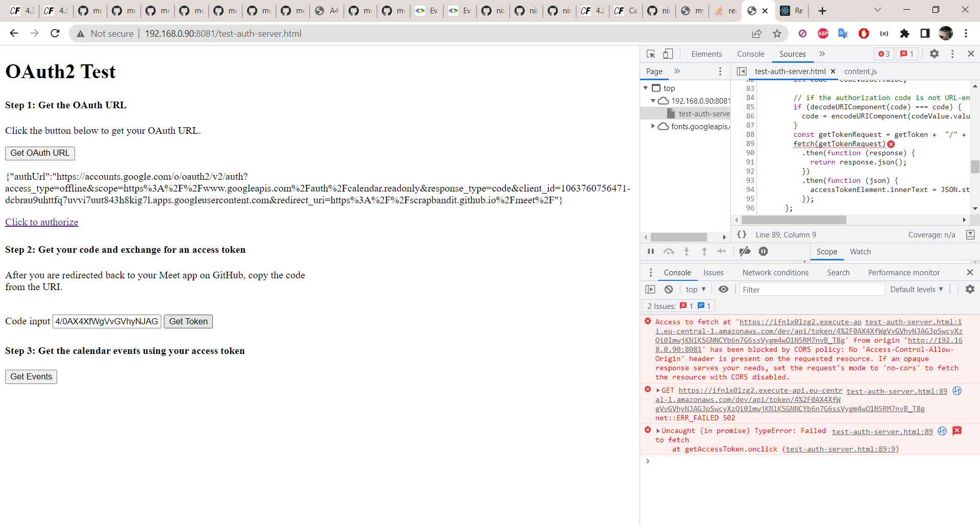Collapse the 192.168.0.90:8081 tree node
980x526 pixels.
[653, 101]
